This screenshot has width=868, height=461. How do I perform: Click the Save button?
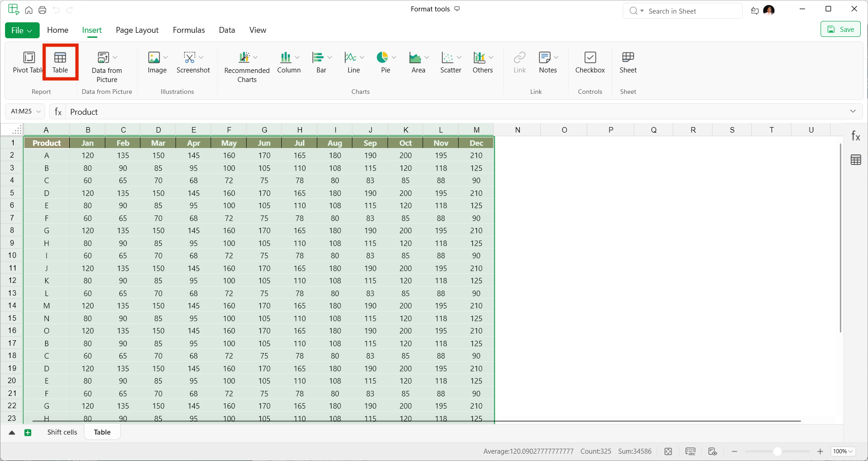840,30
